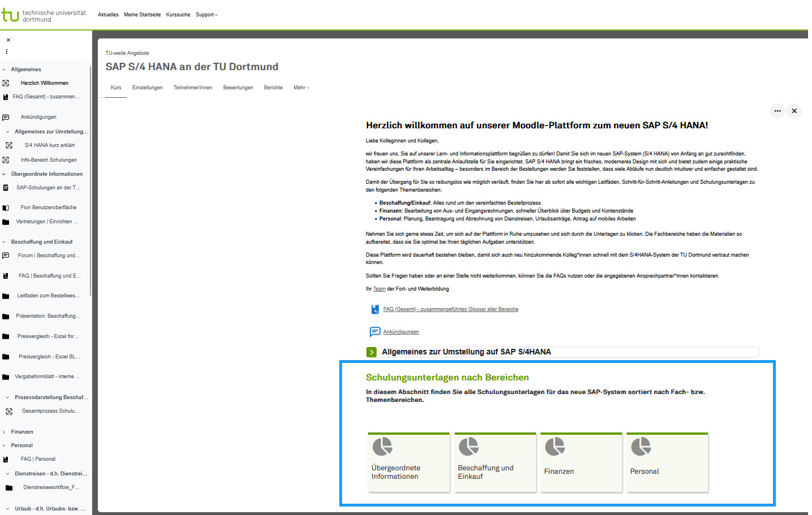Click the glossary icon next to FAQ | Personal
This screenshot has width=812, height=515.
pos(6,460)
